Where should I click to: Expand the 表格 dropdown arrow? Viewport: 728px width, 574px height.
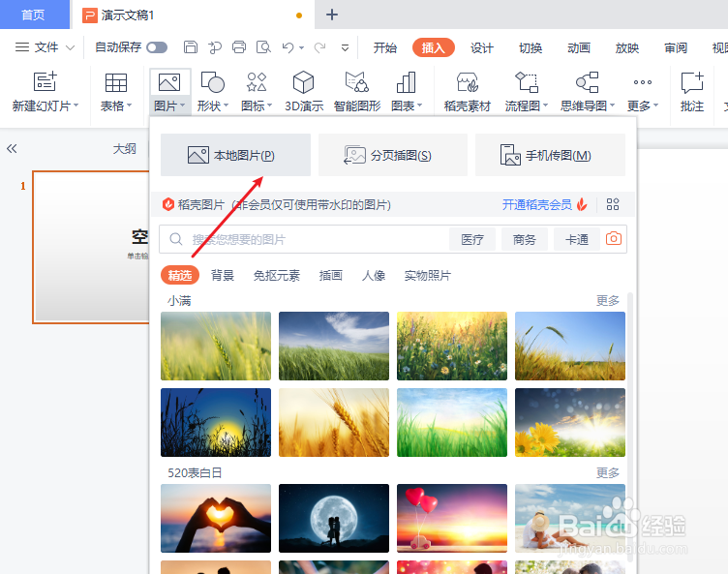pos(129,106)
